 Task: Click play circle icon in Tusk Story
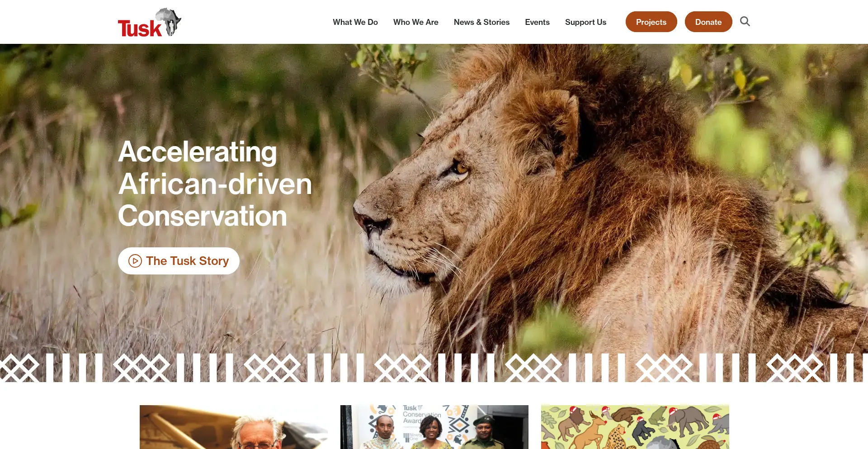(135, 261)
